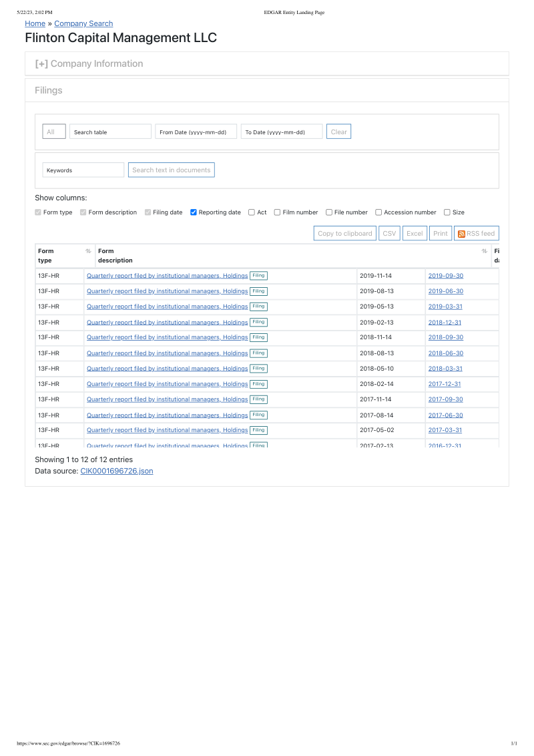This screenshot has width=534, height=756.
Task: Open quarterly report filed 2019-02-13
Action: [168, 323]
